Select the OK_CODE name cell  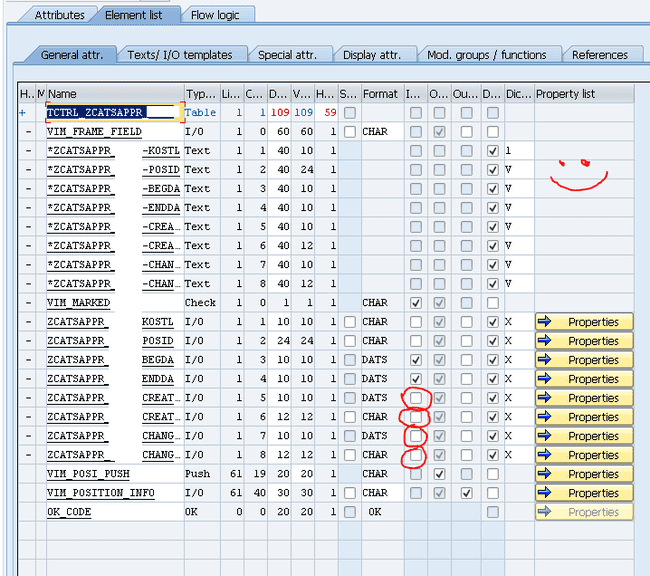(x=115, y=512)
